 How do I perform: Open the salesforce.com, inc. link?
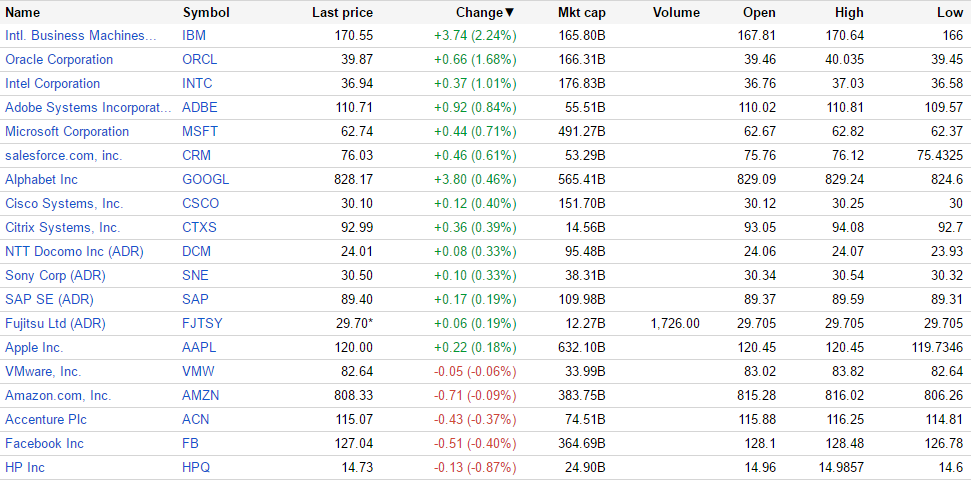(63, 156)
